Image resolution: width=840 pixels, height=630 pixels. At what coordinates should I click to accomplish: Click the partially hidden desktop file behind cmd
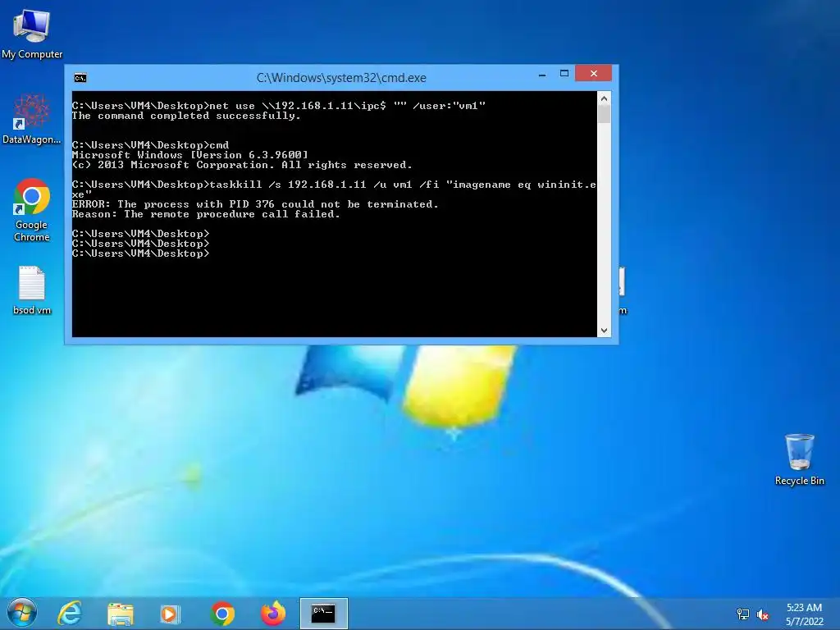(x=622, y=290)
